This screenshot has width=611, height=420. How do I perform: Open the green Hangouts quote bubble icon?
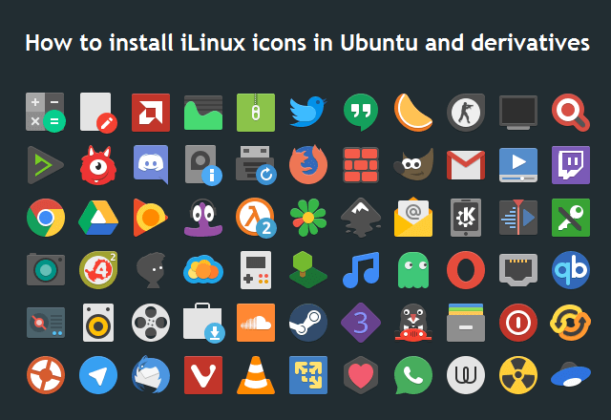tap(361, 112)
